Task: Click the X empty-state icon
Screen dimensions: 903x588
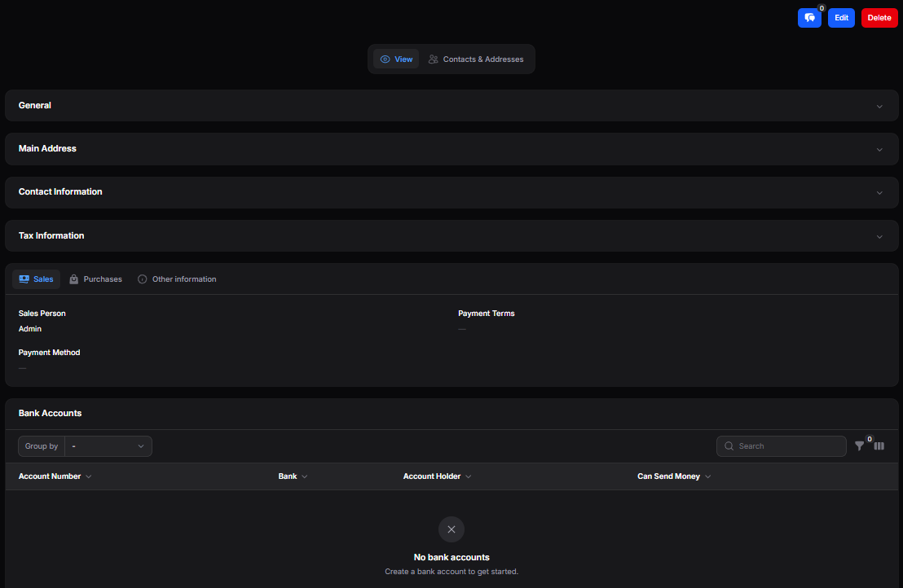Action: (x=451, y=529)
